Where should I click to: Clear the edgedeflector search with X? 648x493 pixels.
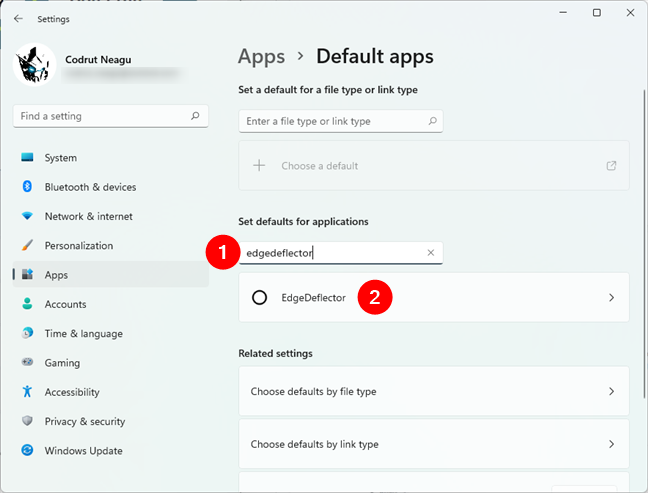coord(431,252)
